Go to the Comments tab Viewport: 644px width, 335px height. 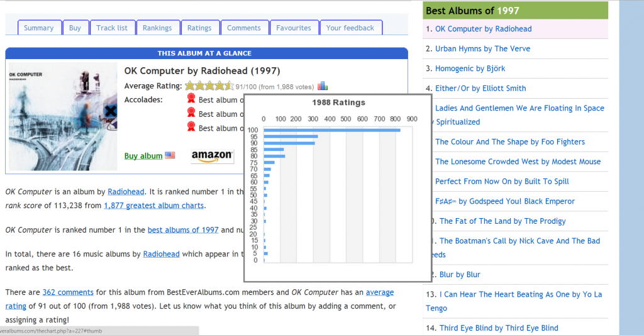pos(244,28)
